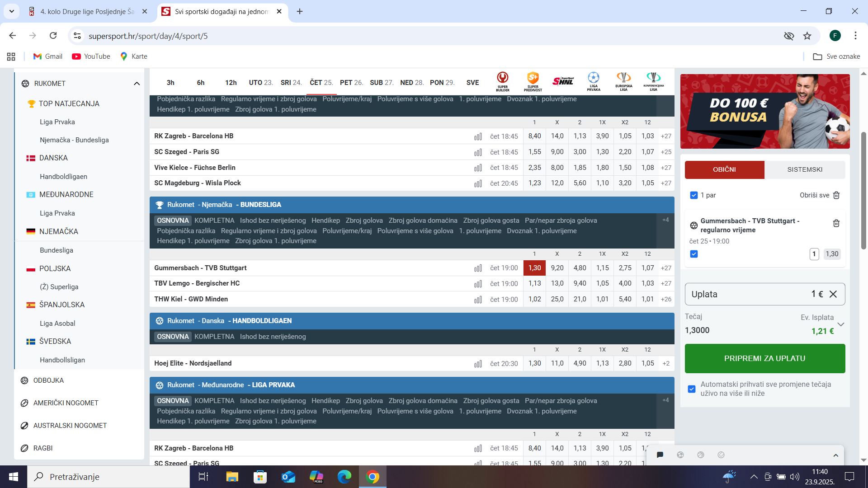Screen dimensions: 868x488
Task: Open the YouTube bookmark
Action: [91, 56]
